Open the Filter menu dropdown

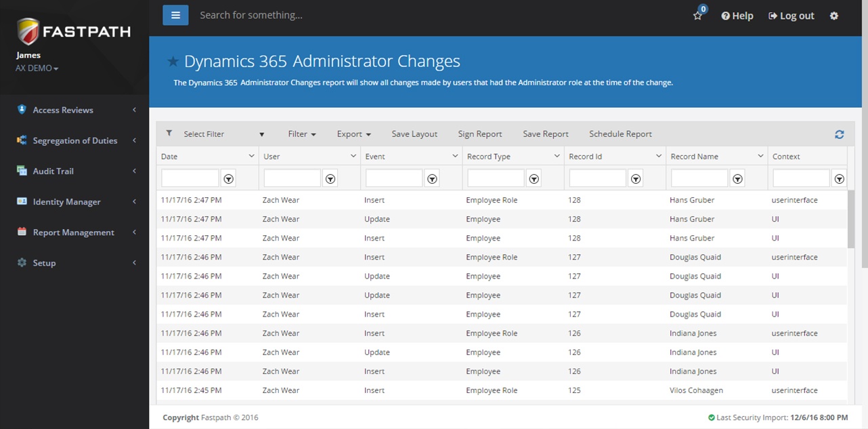pos(302,134)
